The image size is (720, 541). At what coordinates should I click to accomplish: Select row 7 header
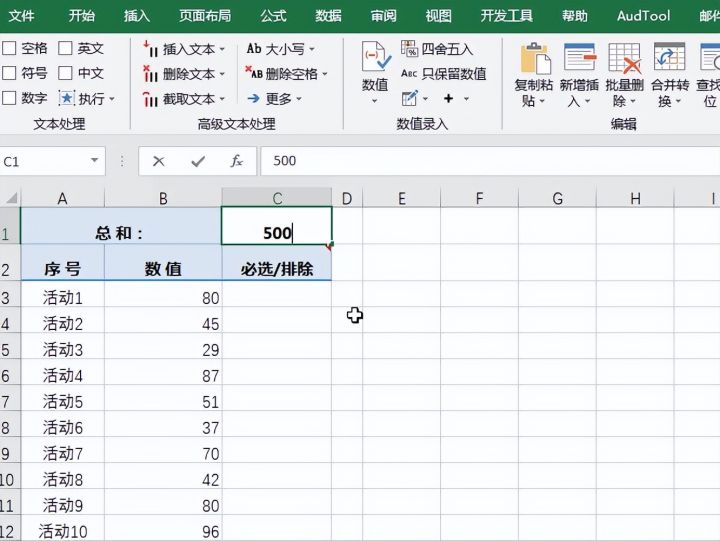click(10, 398)
